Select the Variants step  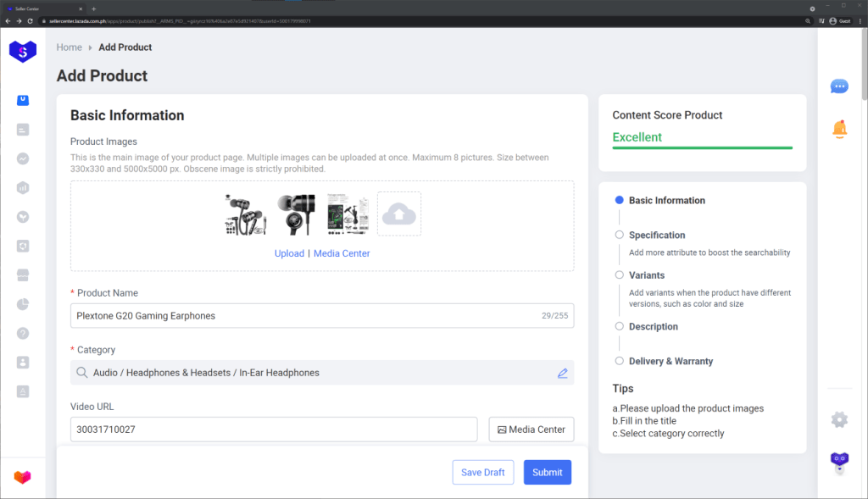tap(646, 275)
